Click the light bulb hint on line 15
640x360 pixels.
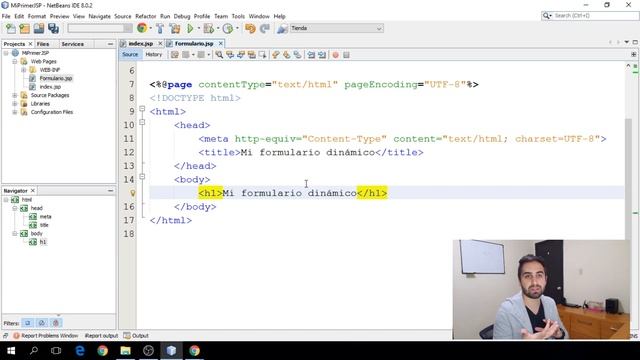[x=133, y=193]
